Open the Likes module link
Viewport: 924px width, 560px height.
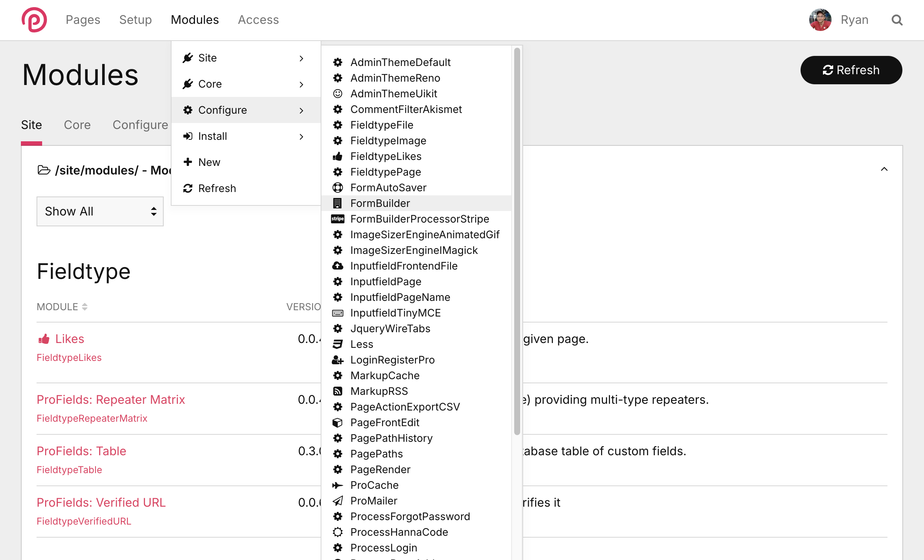coord(69,339)
